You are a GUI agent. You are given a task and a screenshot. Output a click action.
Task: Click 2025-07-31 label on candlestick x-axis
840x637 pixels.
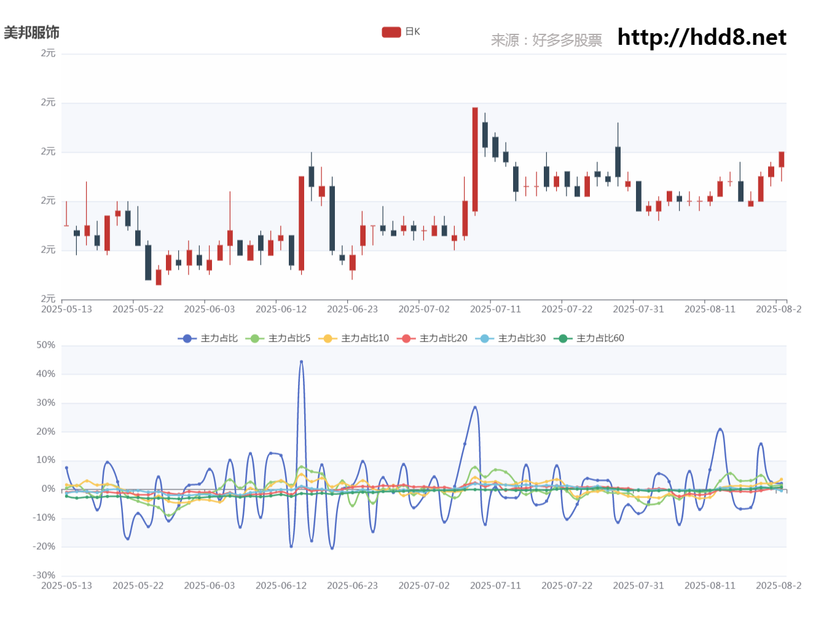(638, 309)
